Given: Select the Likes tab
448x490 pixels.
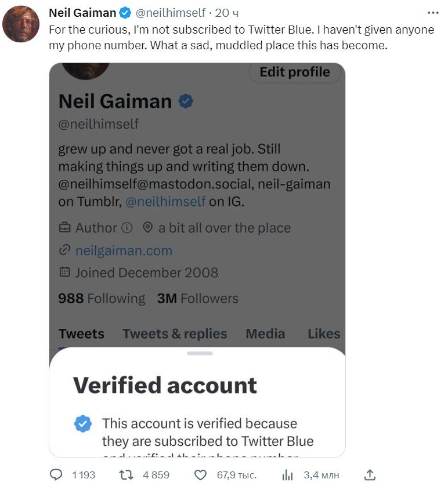Looking at the screenshot, I should [x=323, y=333].
